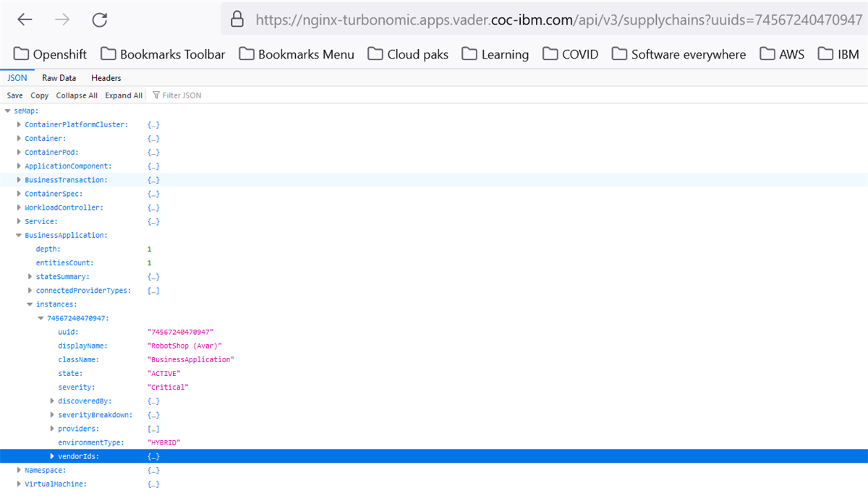Viewport: 868px width, 501px height.
Task: Collapse the BusinessApplication node
Action: pos(20,235)
